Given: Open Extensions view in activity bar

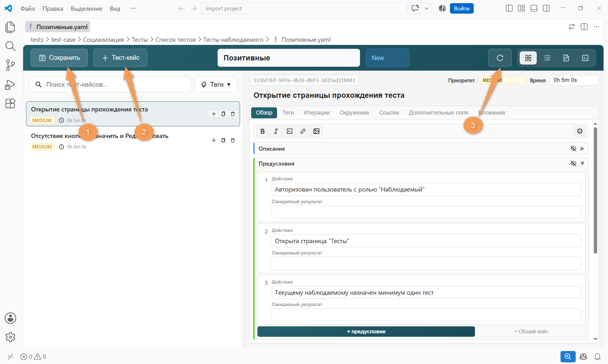Looking at the screenshot, I should coord(10,104).
